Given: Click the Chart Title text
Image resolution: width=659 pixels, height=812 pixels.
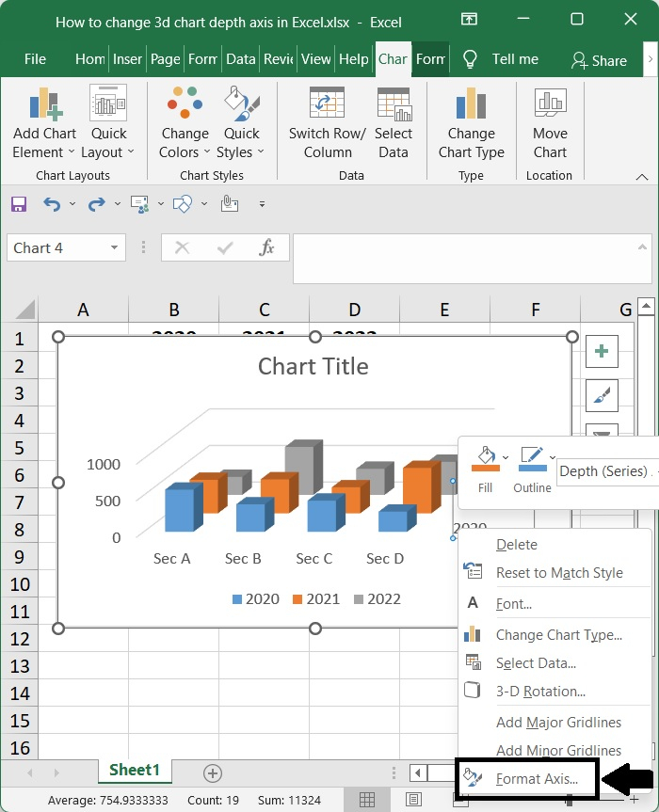Looking at the screenshot, I should [313, 366].
